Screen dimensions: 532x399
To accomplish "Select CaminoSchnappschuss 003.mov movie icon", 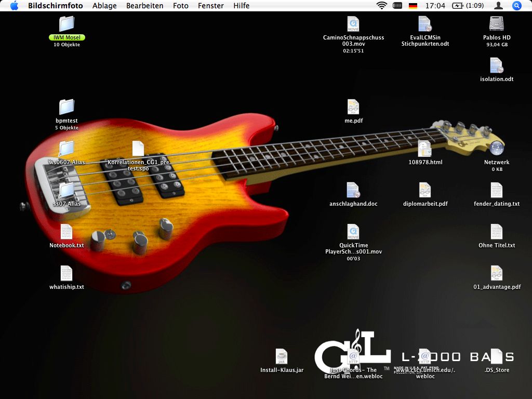I will (353, 24).
